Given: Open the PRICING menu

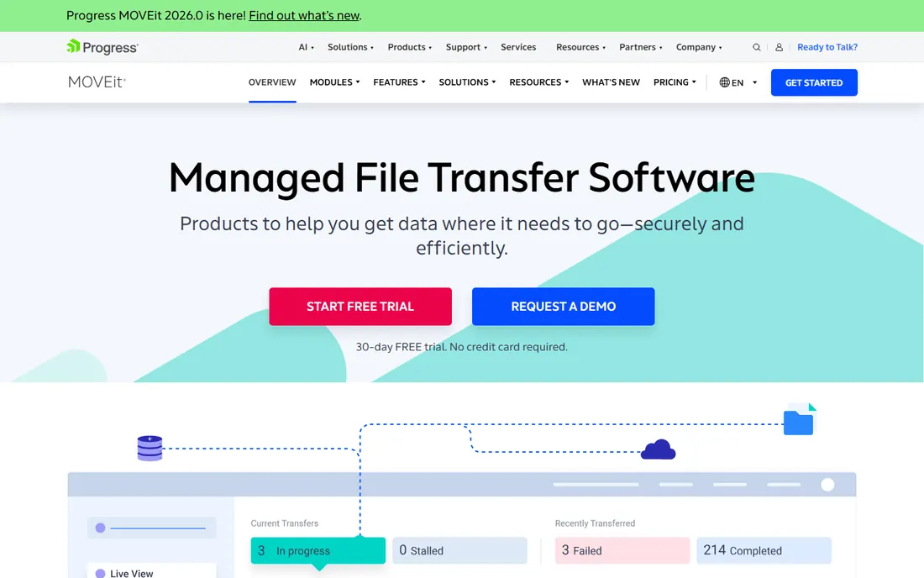Looking at the screenshot, I should 675,82.
